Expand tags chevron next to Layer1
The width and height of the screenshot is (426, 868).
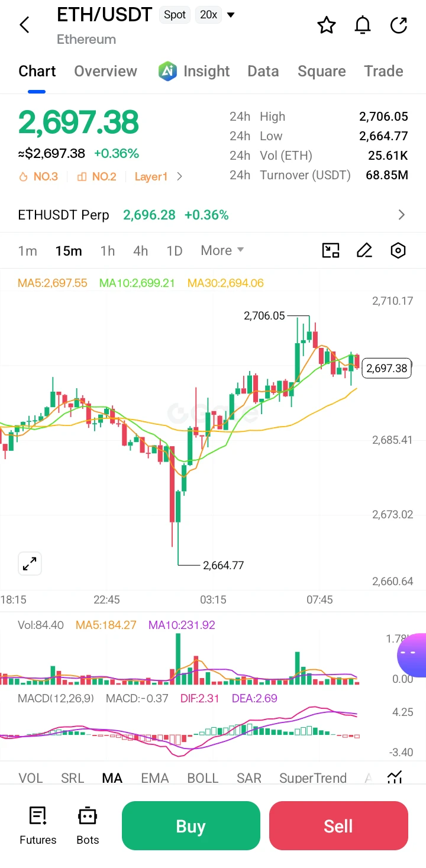[180, 176]
